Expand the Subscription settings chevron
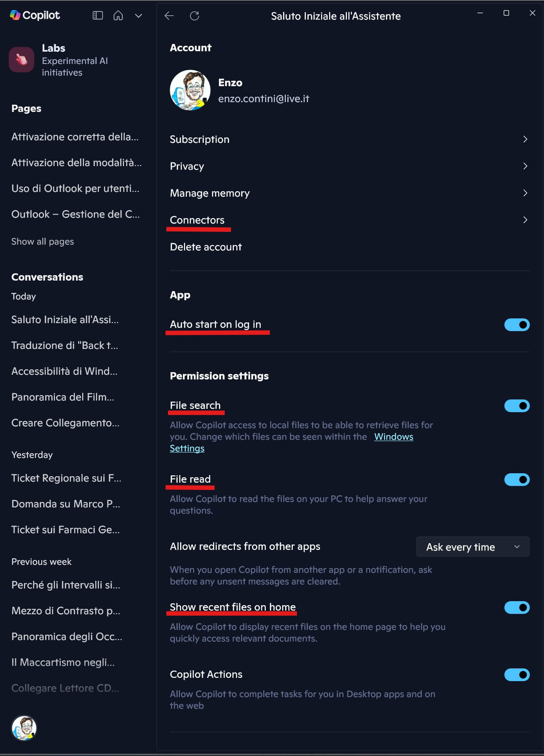544x756 pixels. click(x=525, y=139)
